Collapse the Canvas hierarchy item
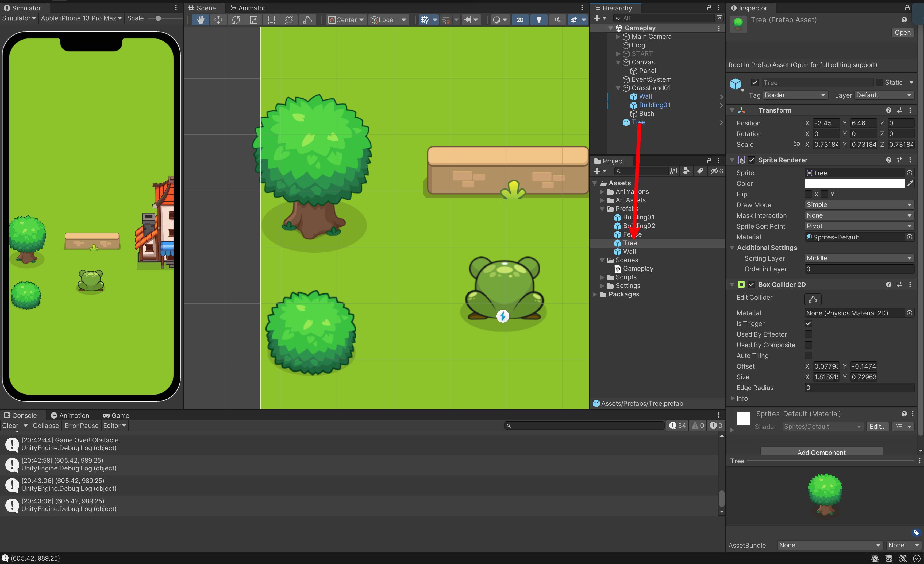This screenshot has width=924, height=564. pos(618,62)
